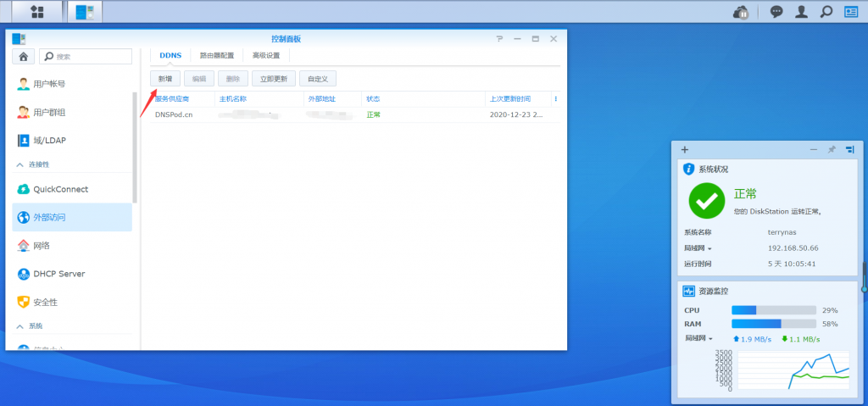Pin the widget panel with pushpin icon
Screen dimensions: 868x406
tap(832, 149)
